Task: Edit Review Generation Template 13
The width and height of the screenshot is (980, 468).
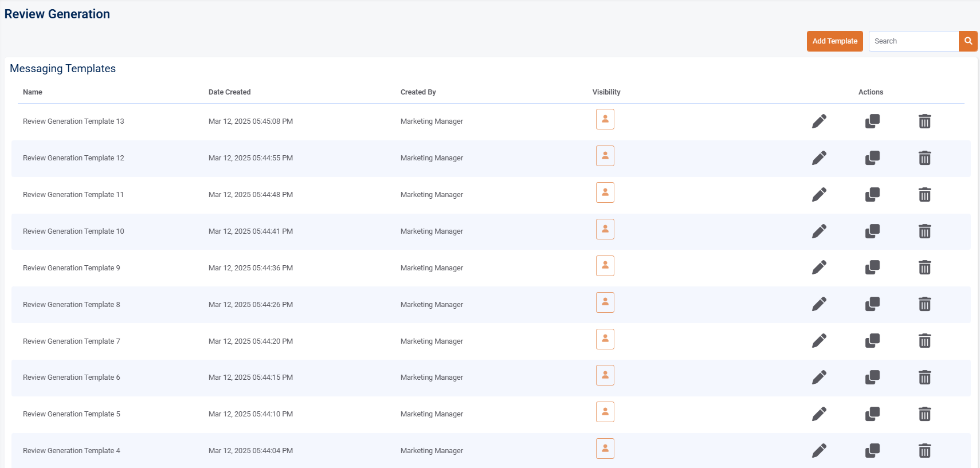Action: (x=819, y=121)
